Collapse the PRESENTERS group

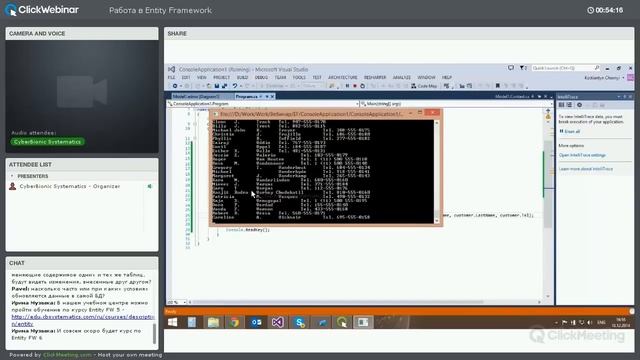(12, 176)
